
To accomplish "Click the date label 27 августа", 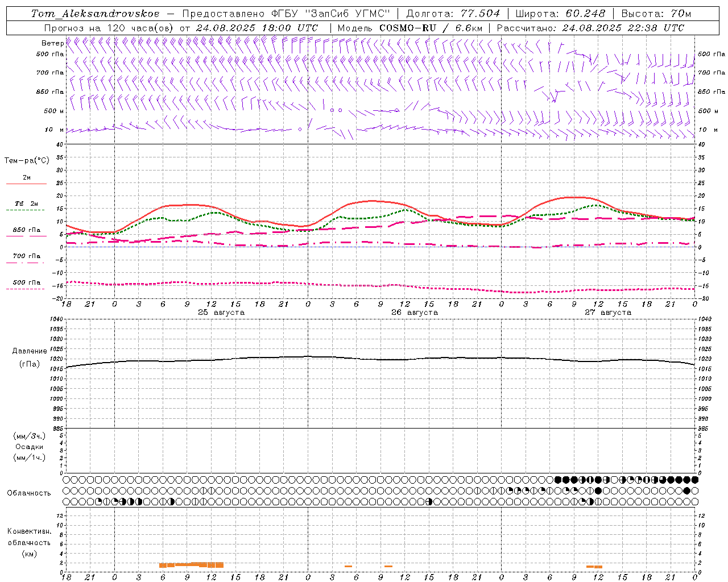I will coord(608,313).
